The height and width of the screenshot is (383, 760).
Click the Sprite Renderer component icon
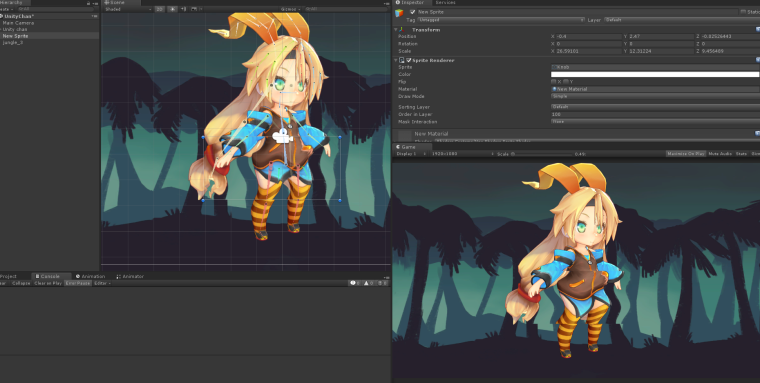[402, 60]
